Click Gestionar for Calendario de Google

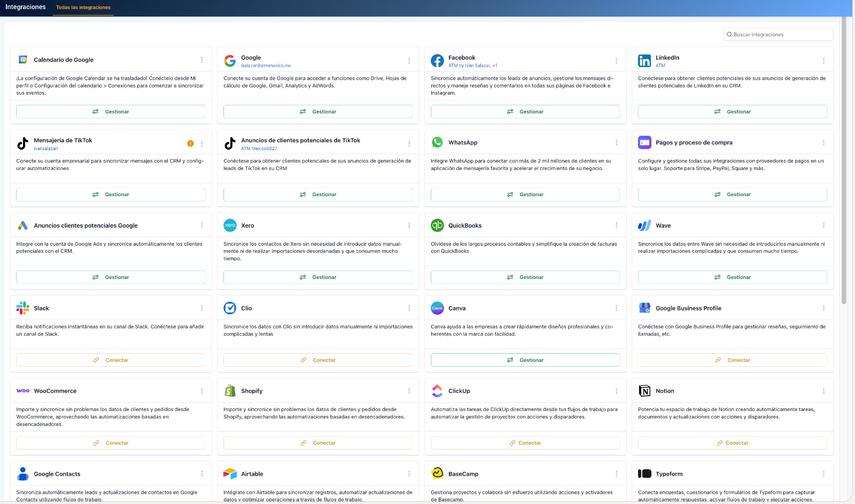coord(111,112)
